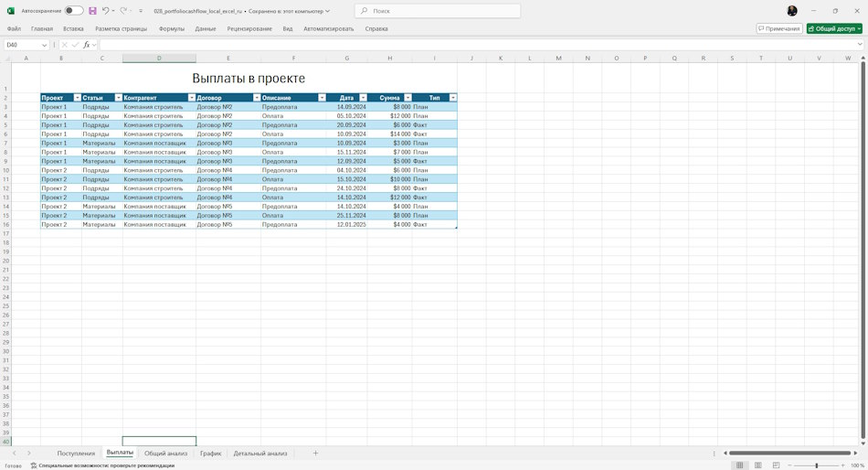
Task: Switch to the Детальный анализ sheet
Action: click(260, 454)
